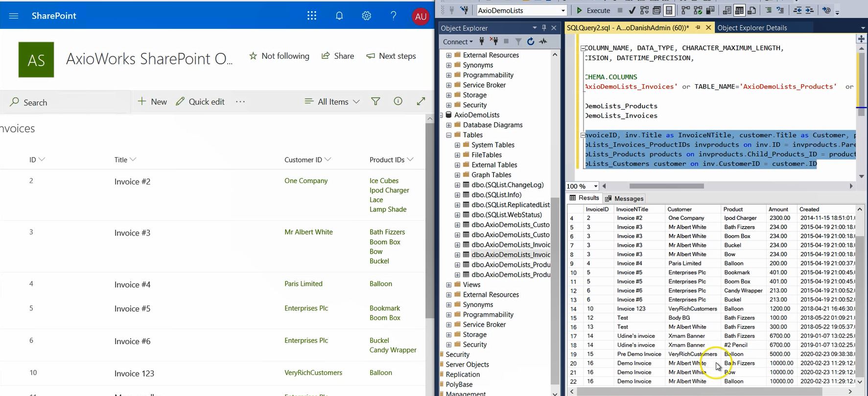Open the list filter pane

375,101
